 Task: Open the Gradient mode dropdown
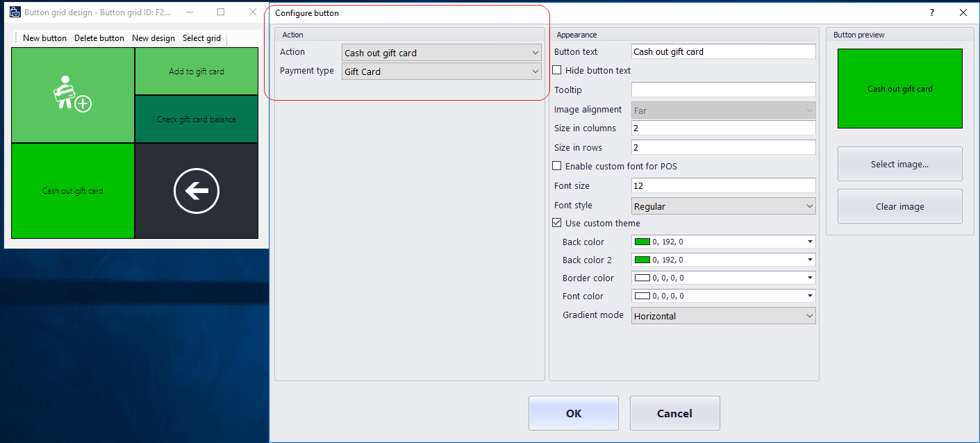[x=724, y=316]
